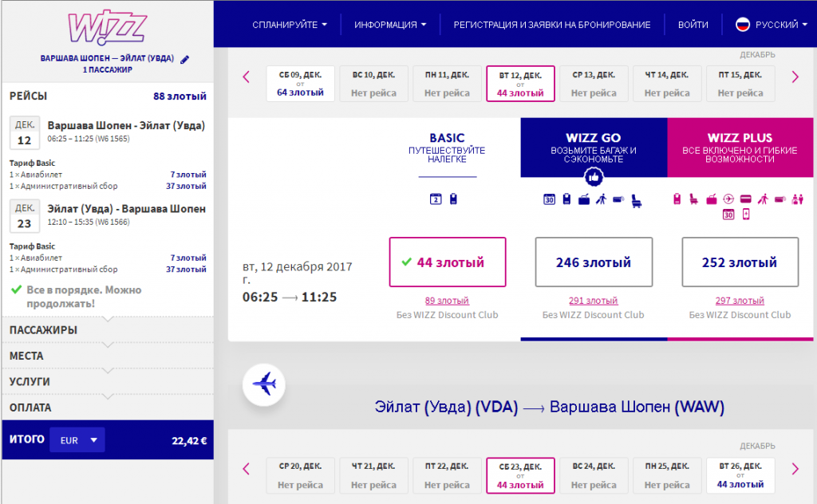This screenshot has width=817, height=504.
Task: Click the round airplane icon for return flight
Action: click(263, 384)
